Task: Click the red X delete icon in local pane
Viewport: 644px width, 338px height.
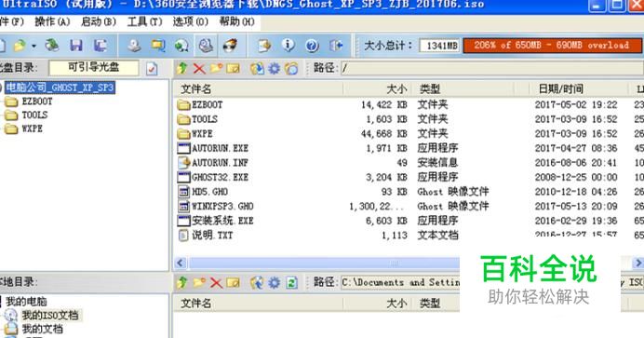Action: [216, 282]
